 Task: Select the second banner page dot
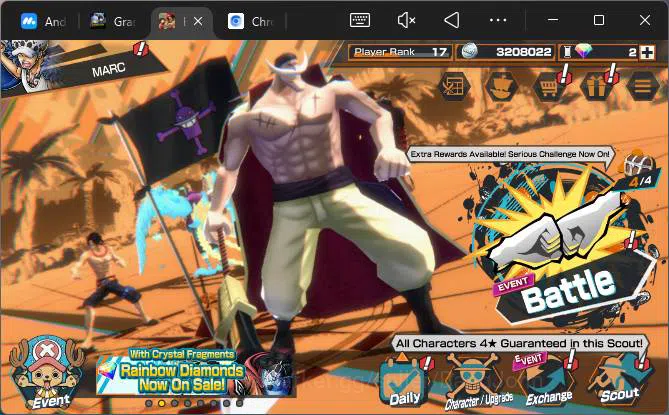pyautogui.click(x=162, y=403)
